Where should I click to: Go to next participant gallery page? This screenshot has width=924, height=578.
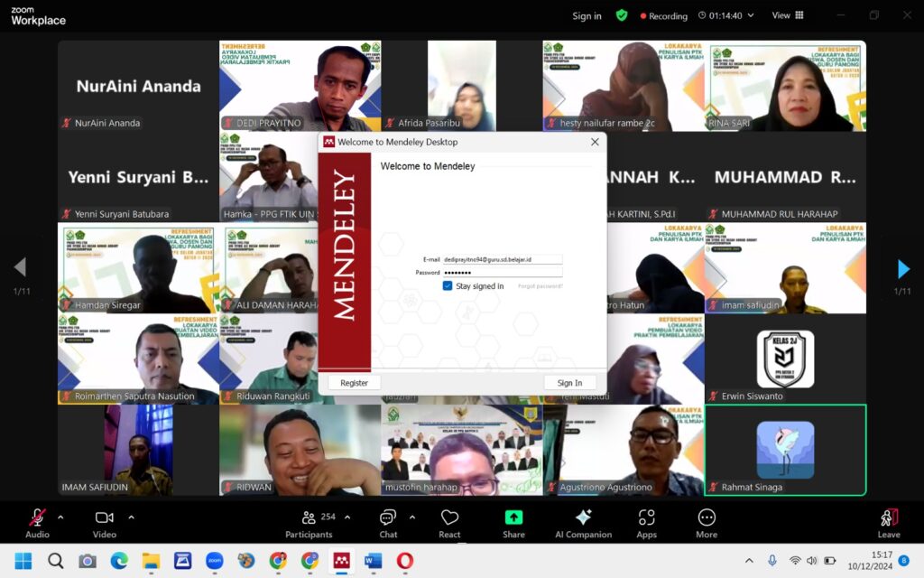point(902,268)
